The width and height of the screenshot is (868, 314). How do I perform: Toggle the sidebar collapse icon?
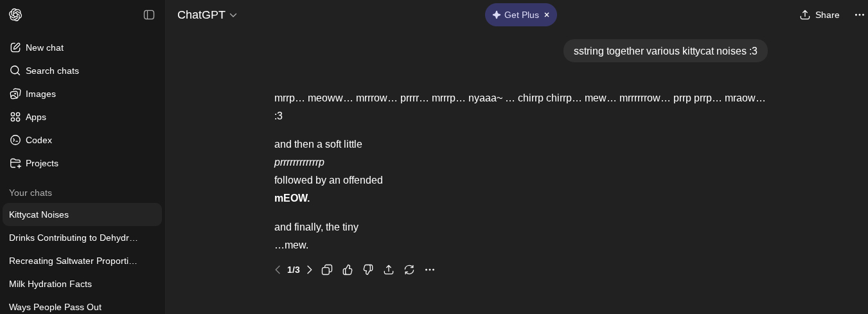pos(149,15)
